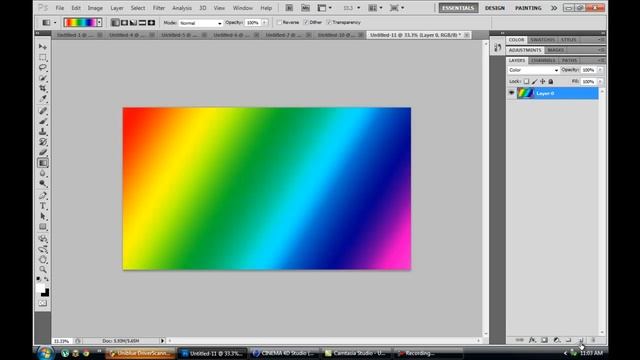Image resolution: width=640 pixels, height=360 pixels.
Task: Toggle Lock all
Action: click(551, 82)
